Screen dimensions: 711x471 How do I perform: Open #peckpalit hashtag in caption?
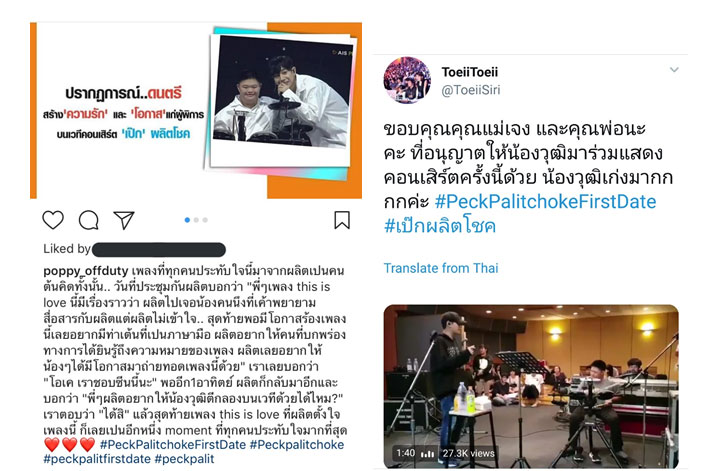(x=184, y=459)
